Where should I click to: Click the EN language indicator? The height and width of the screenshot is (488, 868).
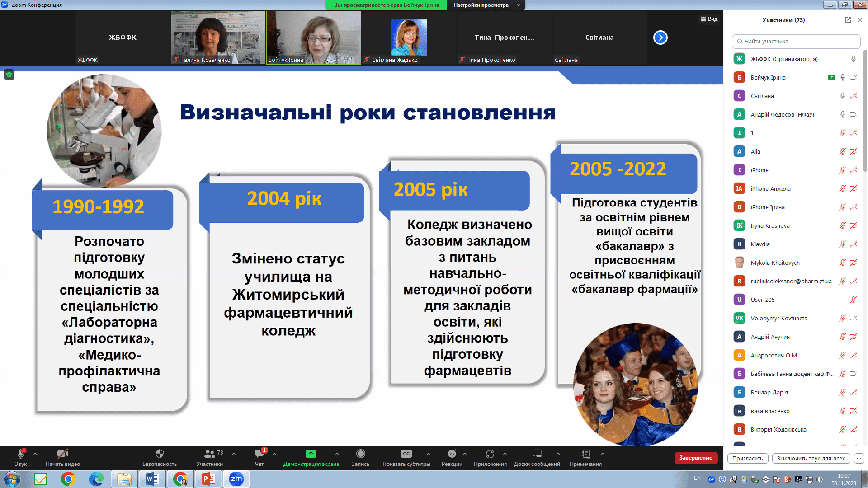click(697, 478)
